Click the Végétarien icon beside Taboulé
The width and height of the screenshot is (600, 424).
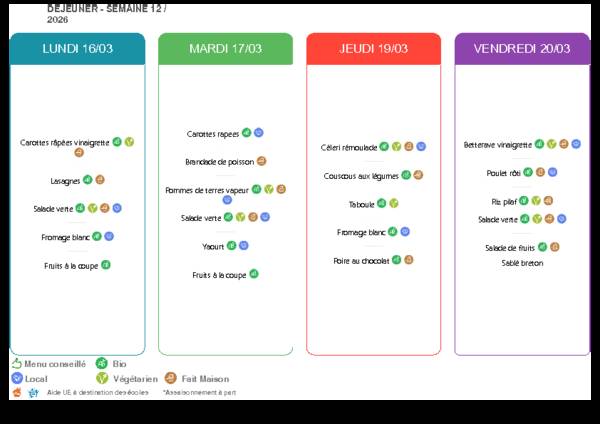tap(394, 203)
